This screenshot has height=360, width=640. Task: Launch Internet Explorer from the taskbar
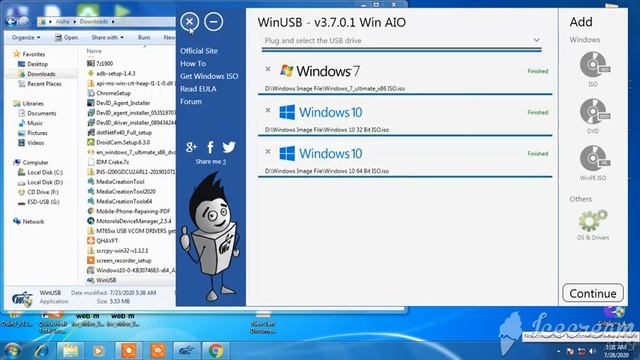(x=41, y=350)
